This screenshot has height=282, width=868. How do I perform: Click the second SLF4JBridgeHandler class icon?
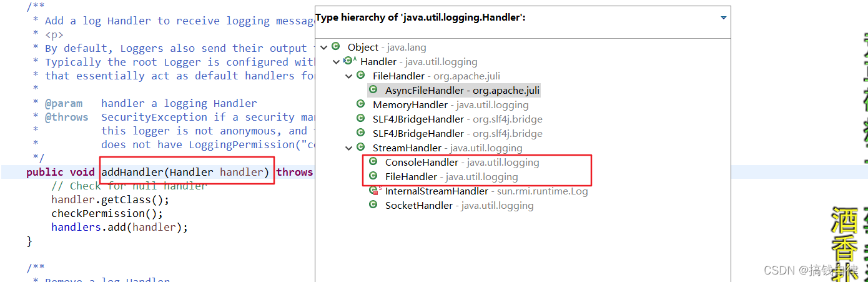[x=360, y=133]
